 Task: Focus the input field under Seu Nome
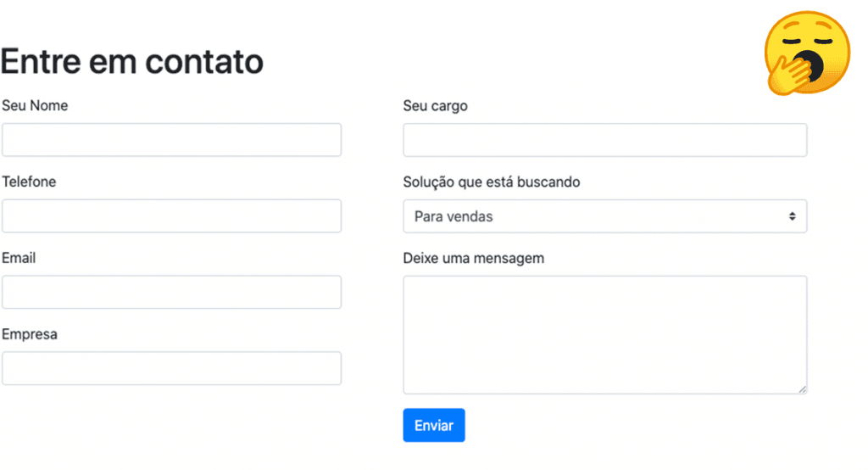(x=171, y=140)
